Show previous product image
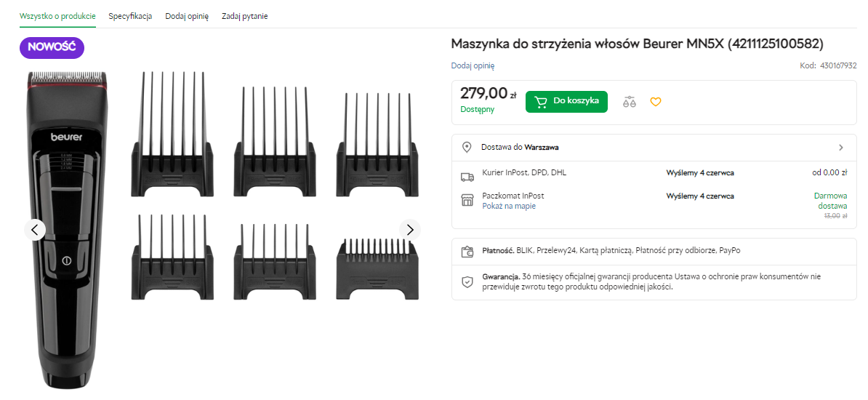The image size is (868, 400). coord(35,230)
